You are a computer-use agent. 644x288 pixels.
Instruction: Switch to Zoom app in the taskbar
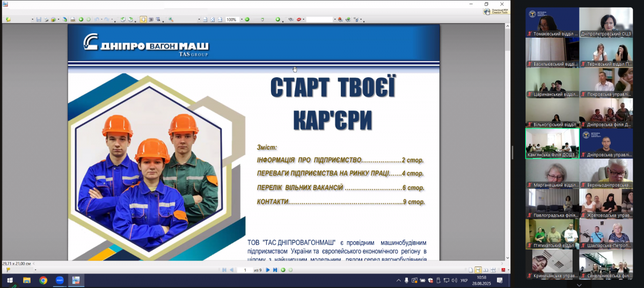click(60, 280)
